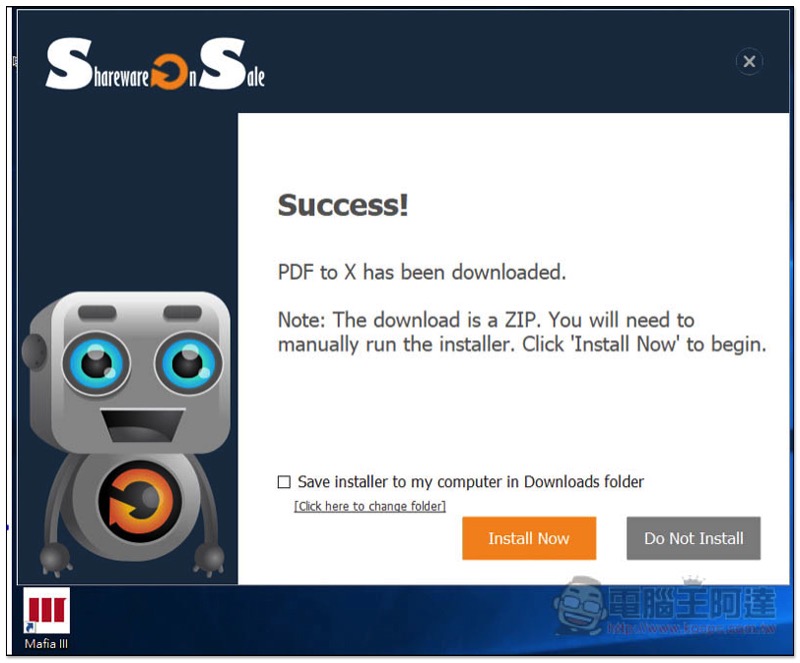Click the orange arrow emblem on robot's chest

point(140,501)
